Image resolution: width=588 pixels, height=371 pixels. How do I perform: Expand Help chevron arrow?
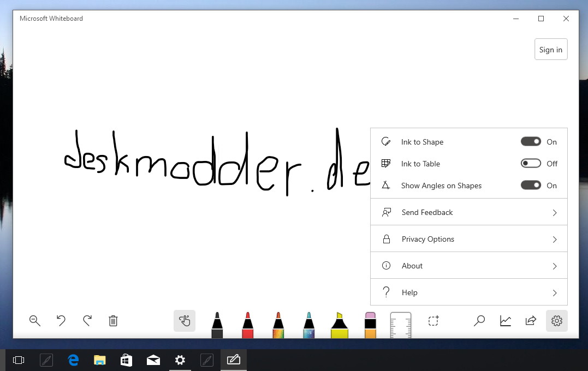pyautogui.click(x=555, y=292)
